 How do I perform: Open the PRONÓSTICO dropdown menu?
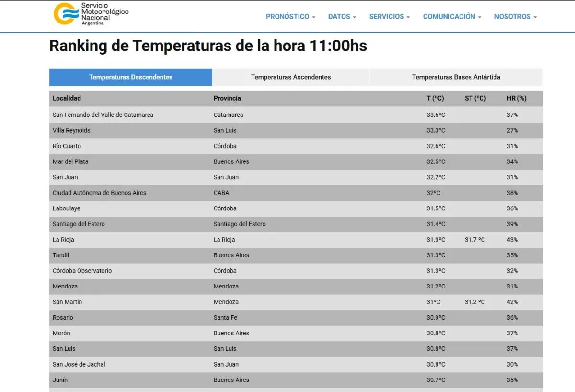(x=290, y=17)
